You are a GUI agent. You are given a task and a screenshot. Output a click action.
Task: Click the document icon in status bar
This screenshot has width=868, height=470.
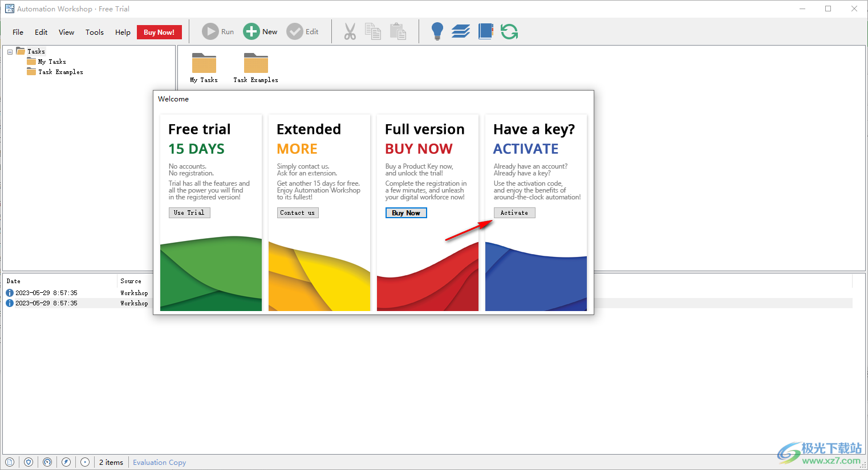(x=10, y=462)
